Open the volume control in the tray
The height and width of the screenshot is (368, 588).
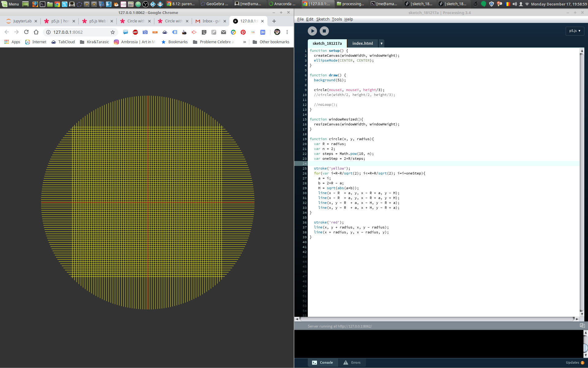514,4
